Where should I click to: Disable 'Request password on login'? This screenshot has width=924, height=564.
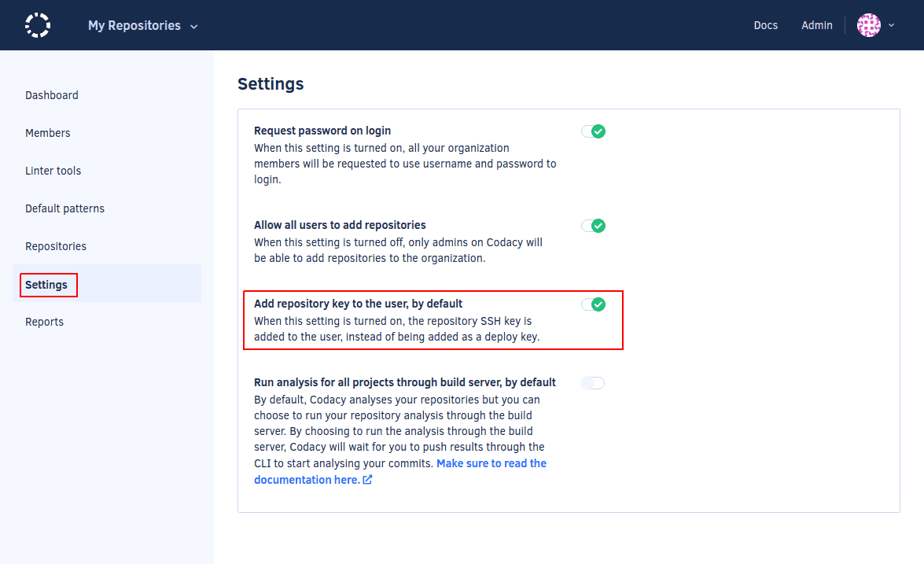pyautogui.click(x=593, y=131)
